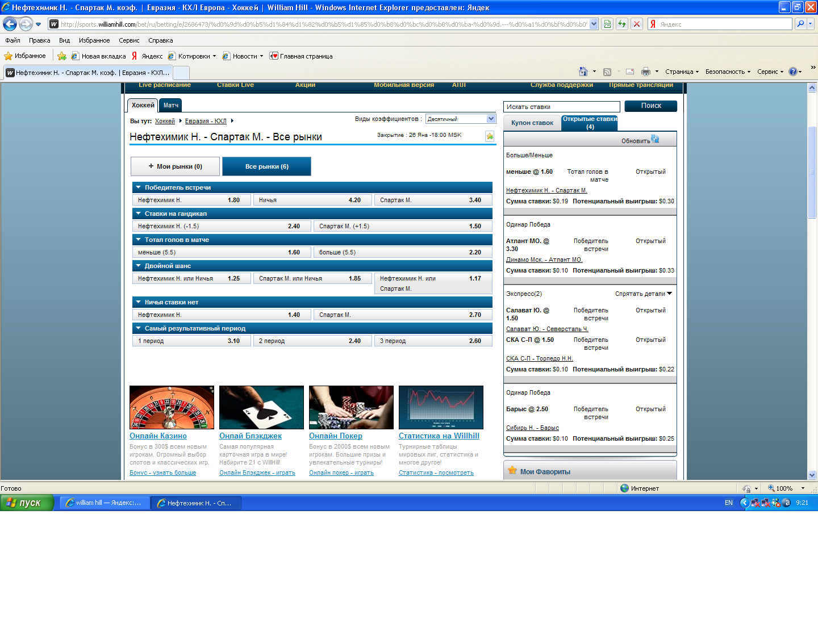The image size is (818, 644).
Task: Collapse the Тотал голов в матче section
Action: (138, 240)
